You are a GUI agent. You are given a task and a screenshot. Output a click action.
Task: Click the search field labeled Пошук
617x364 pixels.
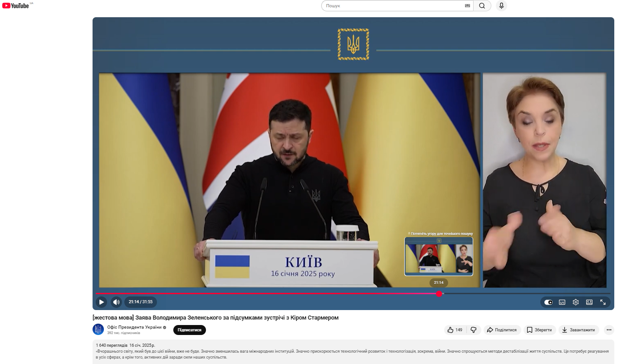pos(392,6)
